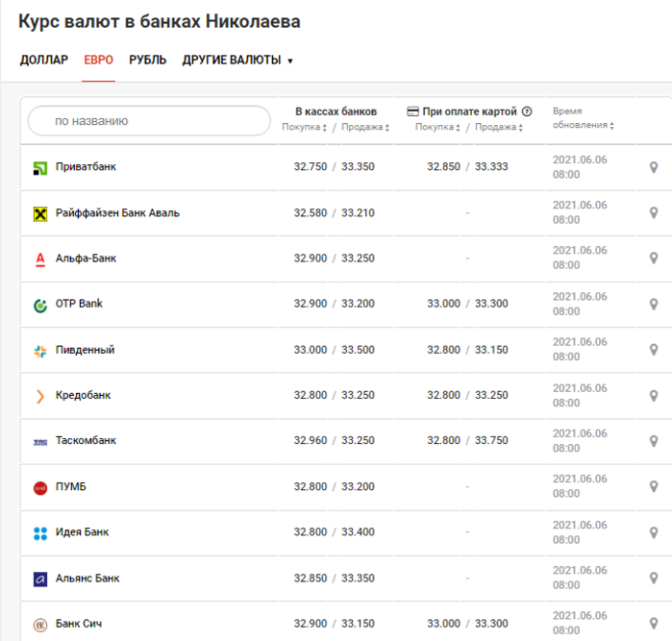Click Идея Банк cash sell rate 33.400
Image resolution: width=672 pixels, height=641 pixels.
(358, 532)
